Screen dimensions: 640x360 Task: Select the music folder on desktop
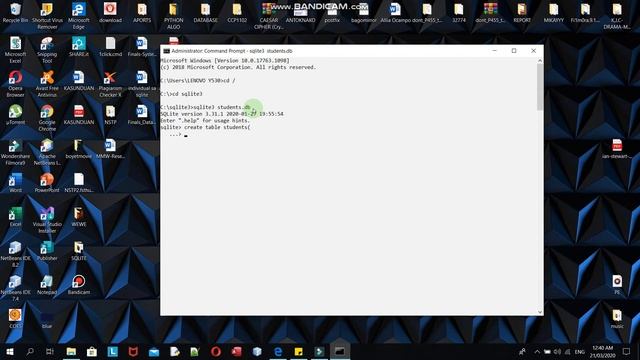pos(617,319)
